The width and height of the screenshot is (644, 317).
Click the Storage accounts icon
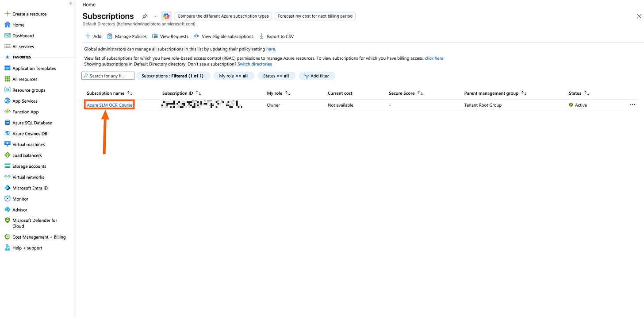tap(7, 166)
